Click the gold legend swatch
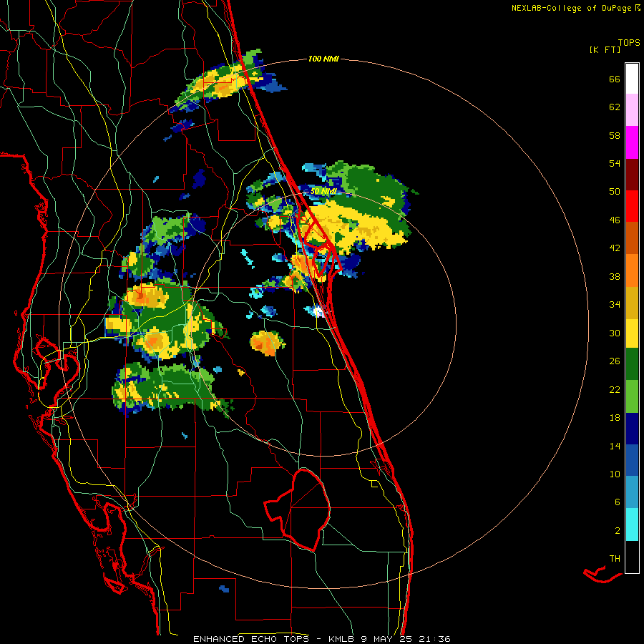Screen dimensions: 644x644 tap(632, 303)
